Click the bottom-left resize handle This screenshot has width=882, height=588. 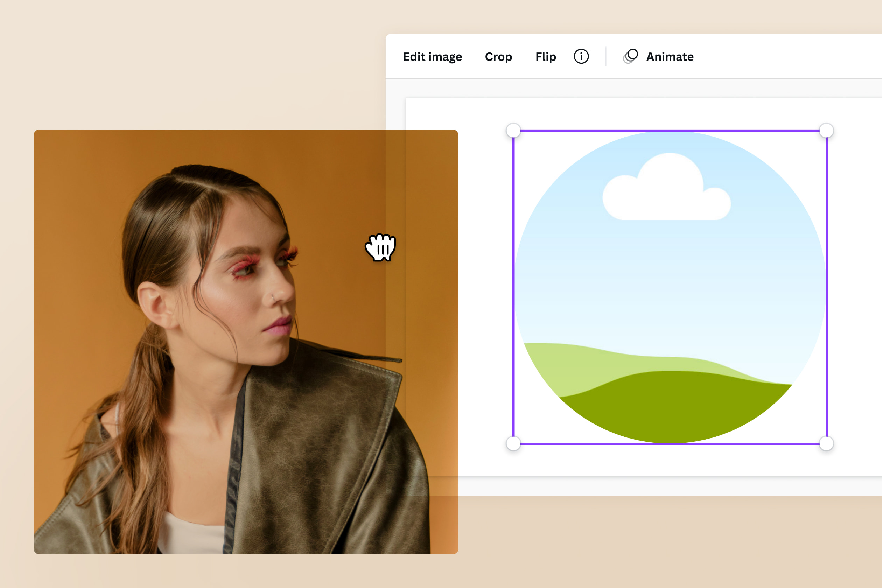coord(513,443)
